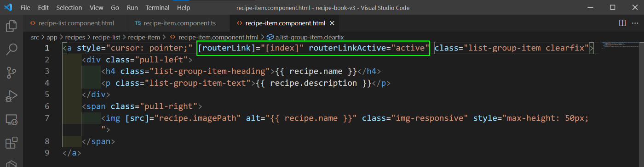Open the File menu

(26, 8)
